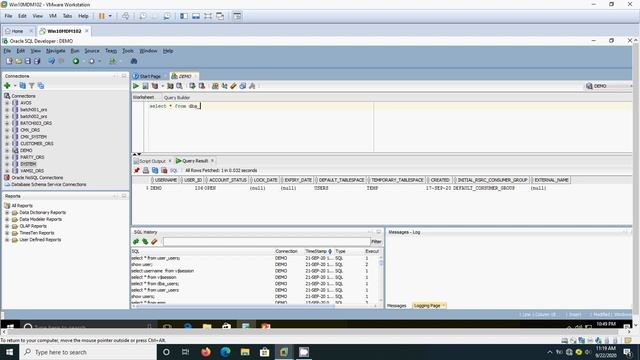Click the VMware Pause virtual machine icon
Screen dimensions: 640x360
click(x=102, y=16)
